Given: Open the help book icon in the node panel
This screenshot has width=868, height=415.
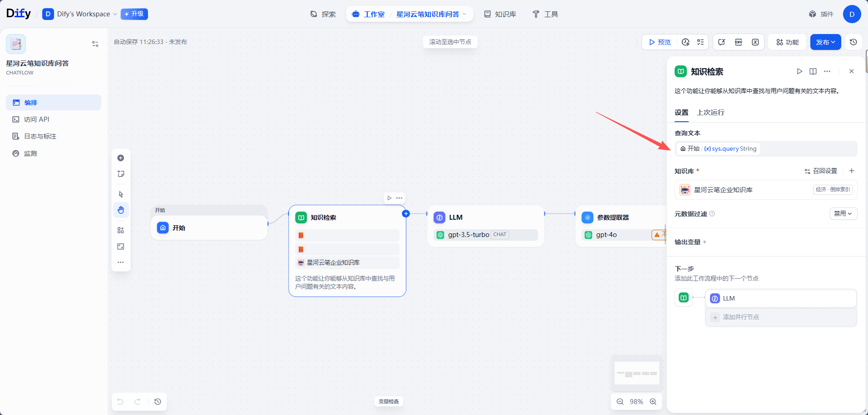Looking at the screenshot, I should pos(813,71).
